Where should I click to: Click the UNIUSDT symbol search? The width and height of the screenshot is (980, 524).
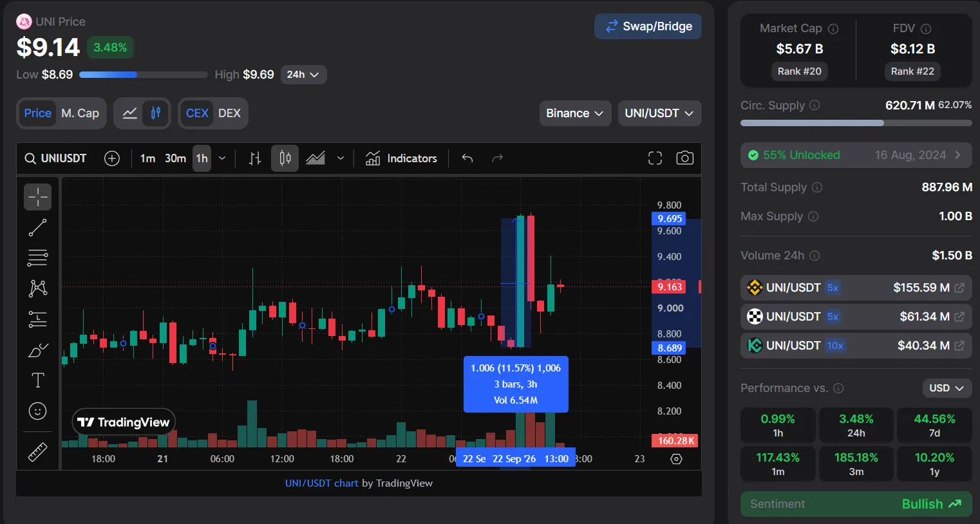point(55,158)
